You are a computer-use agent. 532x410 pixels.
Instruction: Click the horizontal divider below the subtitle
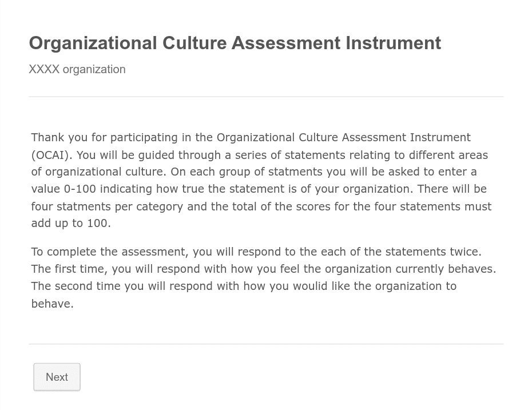pyautogui.click(x=266, y=97)
